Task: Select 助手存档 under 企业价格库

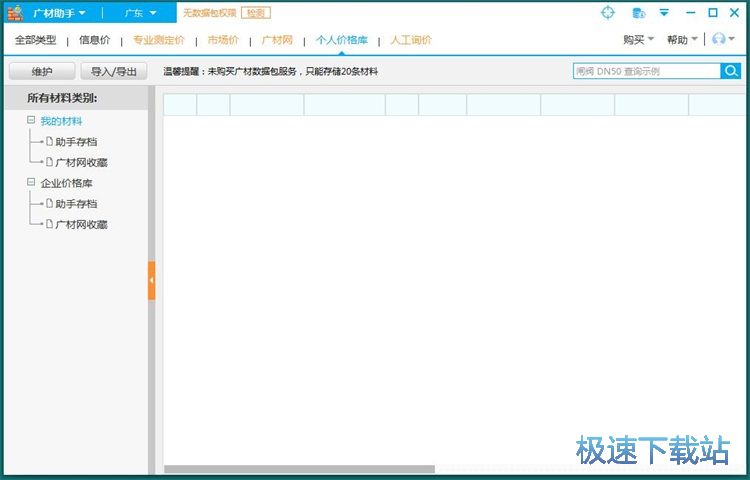Action: [x=77, y=204]
